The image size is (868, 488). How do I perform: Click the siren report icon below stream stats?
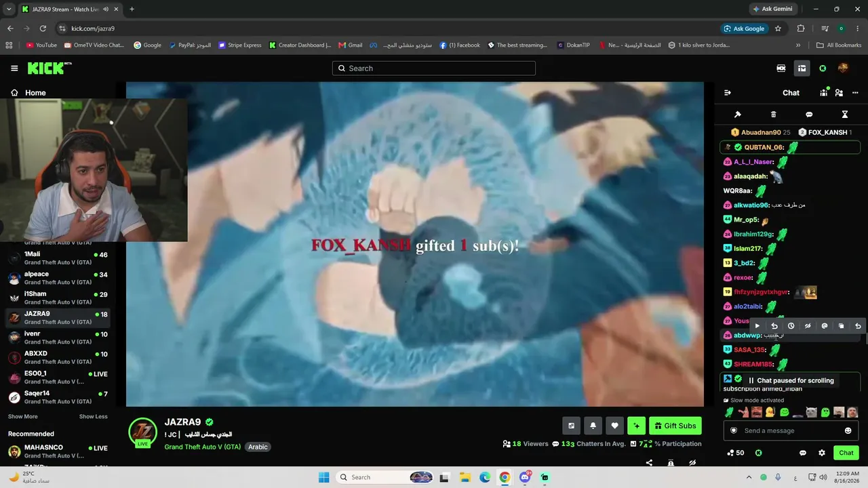pos(671,463)
